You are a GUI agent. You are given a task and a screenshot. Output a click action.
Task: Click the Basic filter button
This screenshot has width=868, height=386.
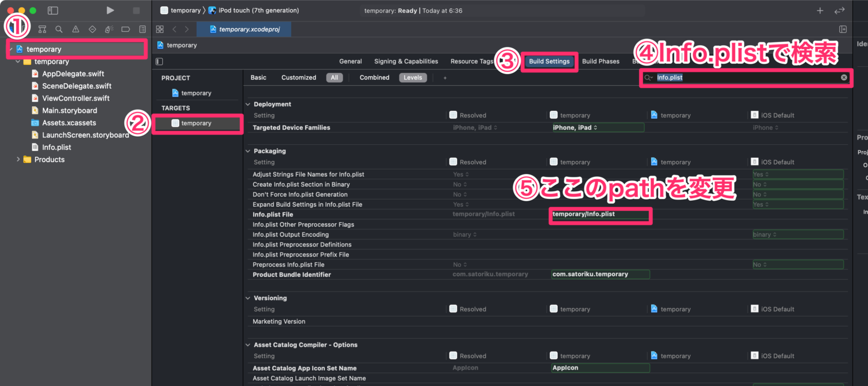tap(258, 77)
